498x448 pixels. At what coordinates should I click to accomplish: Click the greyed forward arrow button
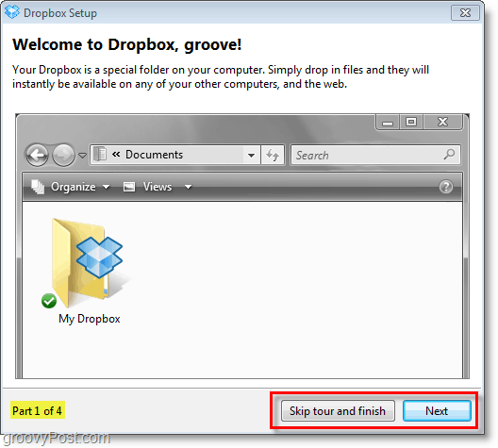[63, 156]
